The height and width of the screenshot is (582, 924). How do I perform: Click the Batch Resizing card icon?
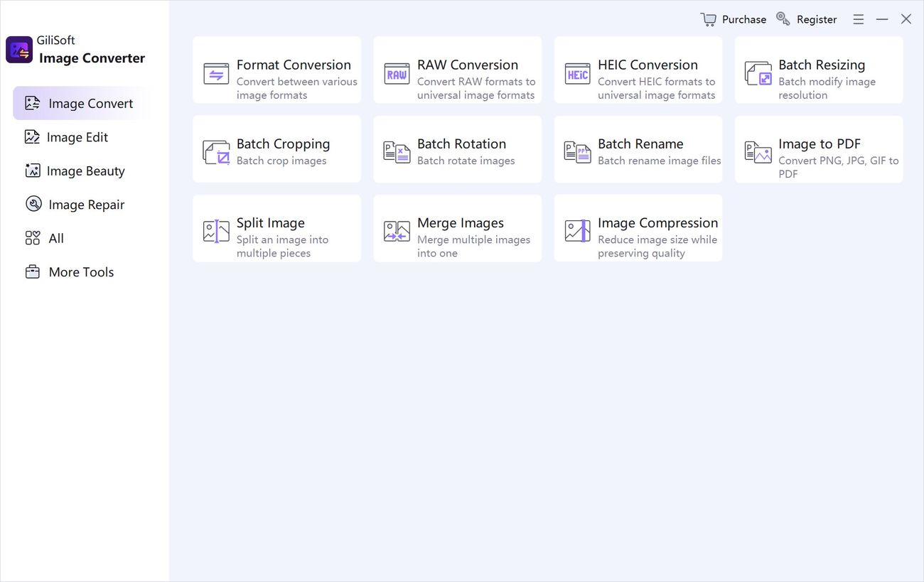pyautogui.click(x=758, y=73)
